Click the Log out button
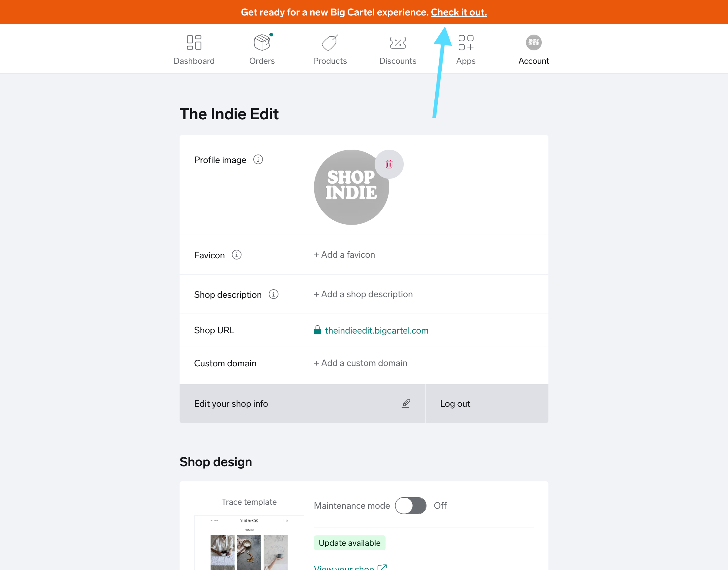 [x=455, y=404]
